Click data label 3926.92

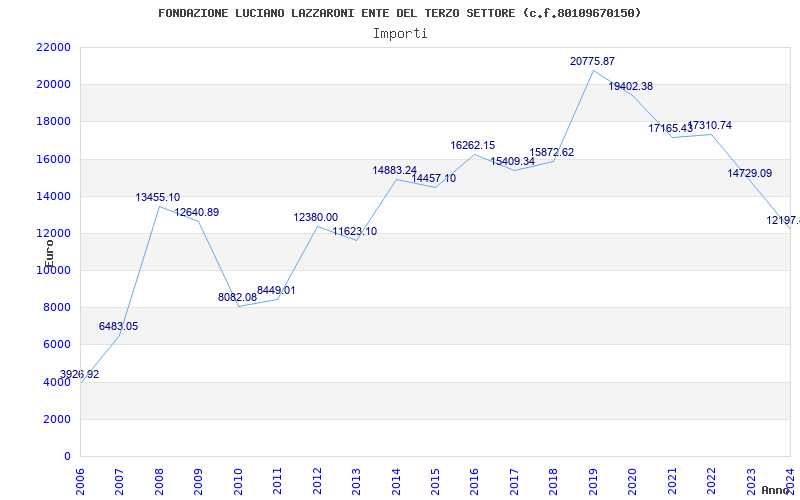pyautogui.click(x=80, y=374)
